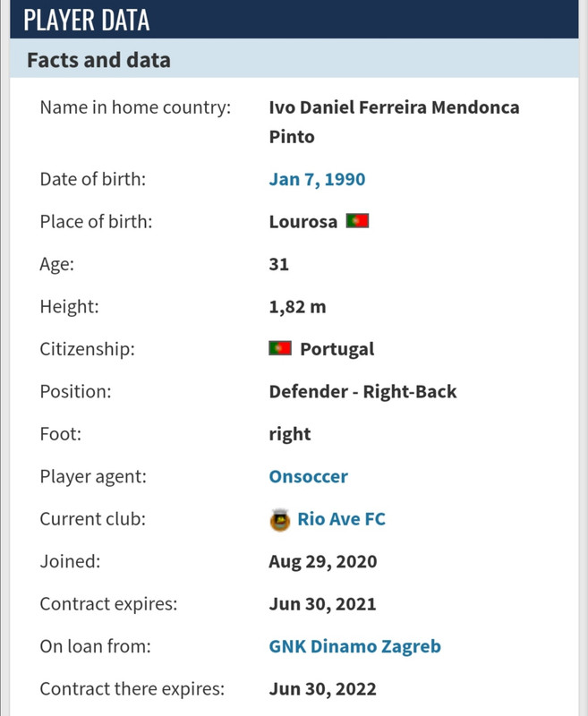Image resolution: width=588 pixels, height=716 pixels.
Task: Click the height value 1,82 m
Action: [297, 306]
